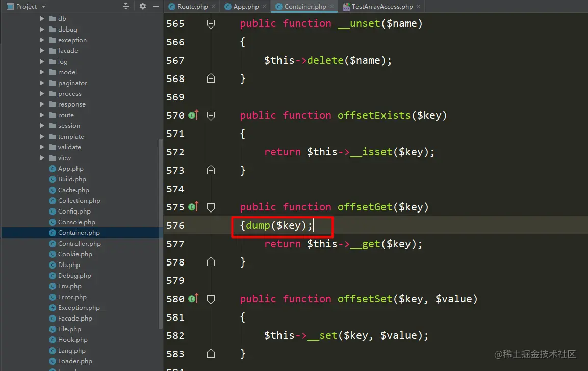
Task: Expand the exception folder
Action: point(42,40)
